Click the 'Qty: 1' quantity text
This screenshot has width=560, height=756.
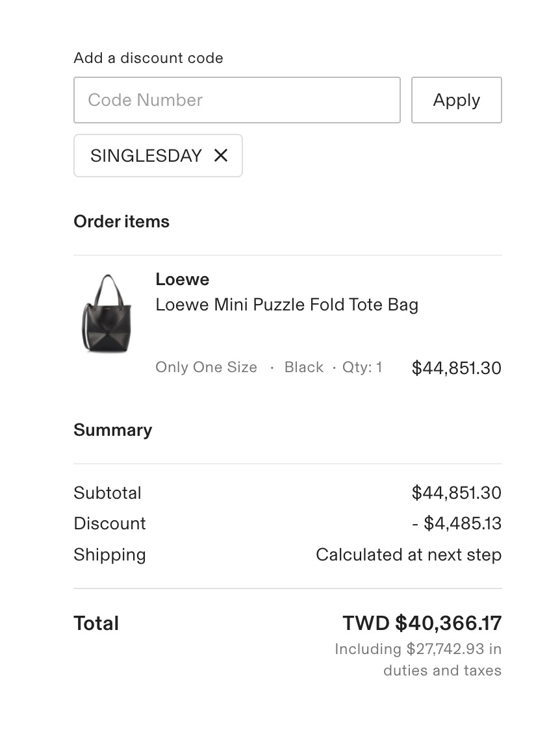pos(362,367)
